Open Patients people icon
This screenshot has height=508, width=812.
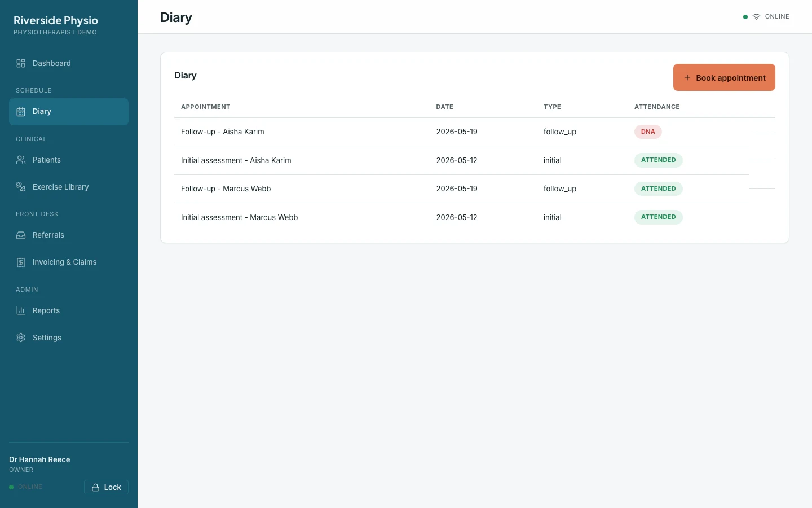[x=21, y=160]
